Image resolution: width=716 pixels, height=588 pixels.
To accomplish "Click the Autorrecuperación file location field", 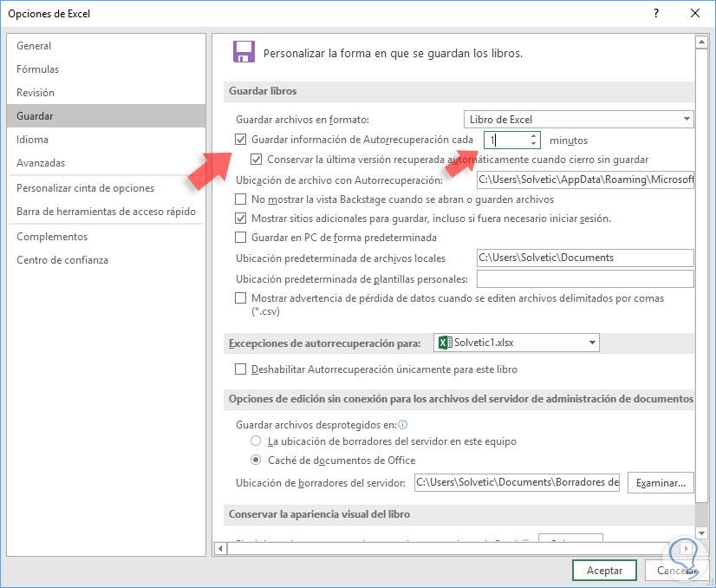I will (x=585, y=180).
